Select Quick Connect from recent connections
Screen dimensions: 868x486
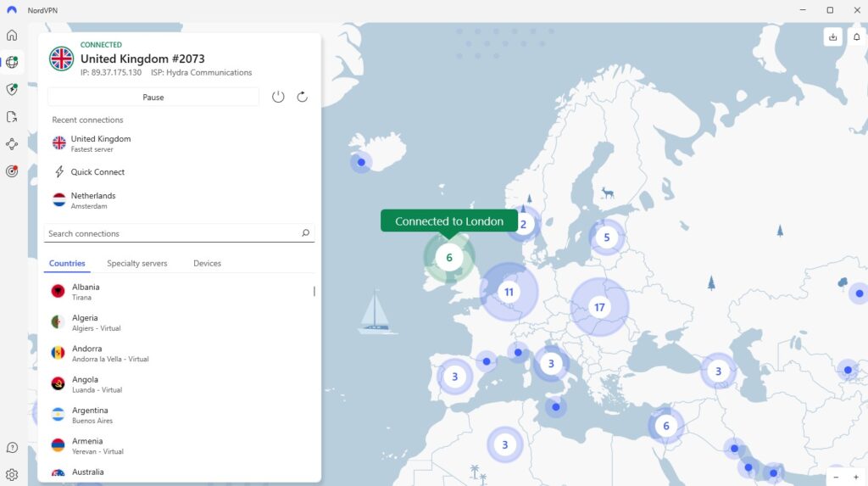coord(180,172)
